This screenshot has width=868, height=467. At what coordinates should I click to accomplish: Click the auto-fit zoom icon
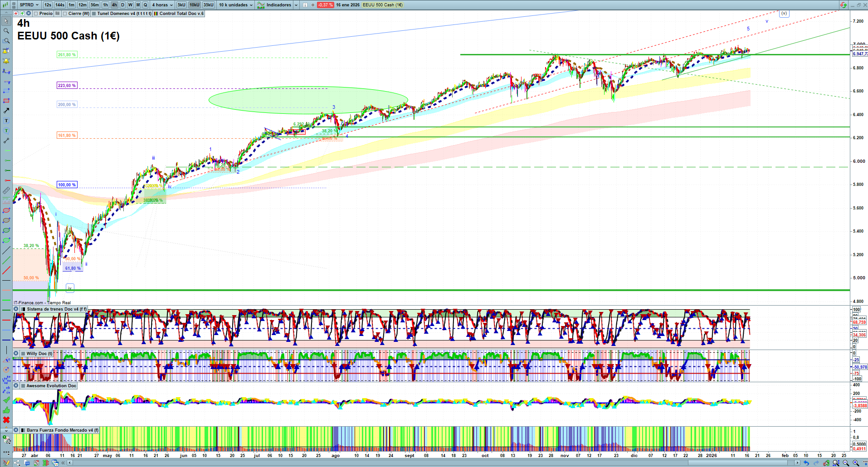[836, 463]
